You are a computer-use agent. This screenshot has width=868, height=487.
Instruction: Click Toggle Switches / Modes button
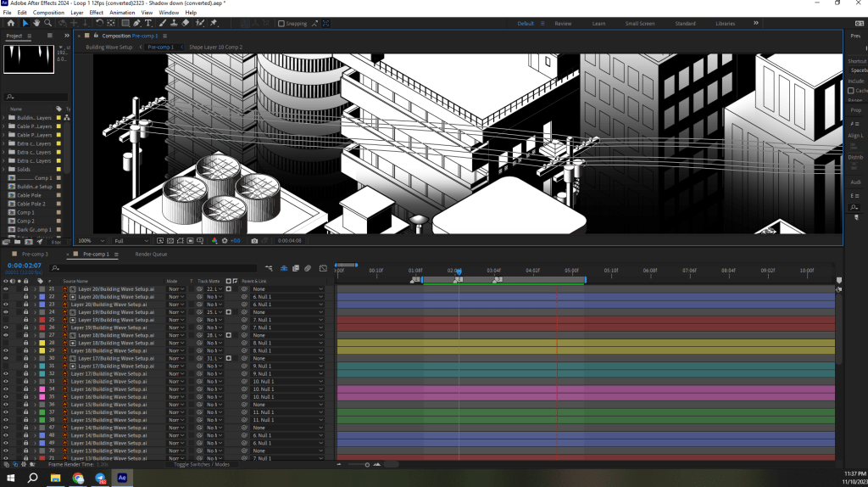(x=202, y=464)
